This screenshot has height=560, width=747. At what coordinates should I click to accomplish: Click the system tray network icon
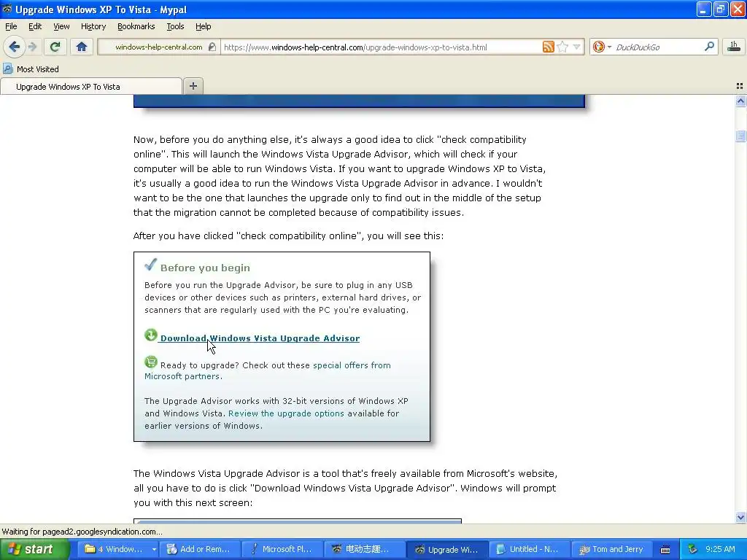click(x=693, y=549)
